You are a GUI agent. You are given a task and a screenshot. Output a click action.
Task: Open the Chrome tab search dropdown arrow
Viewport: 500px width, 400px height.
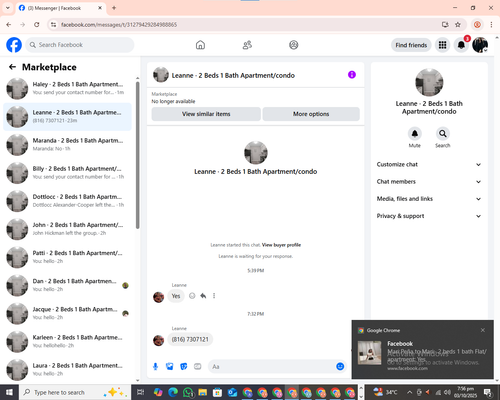(7, 8)
